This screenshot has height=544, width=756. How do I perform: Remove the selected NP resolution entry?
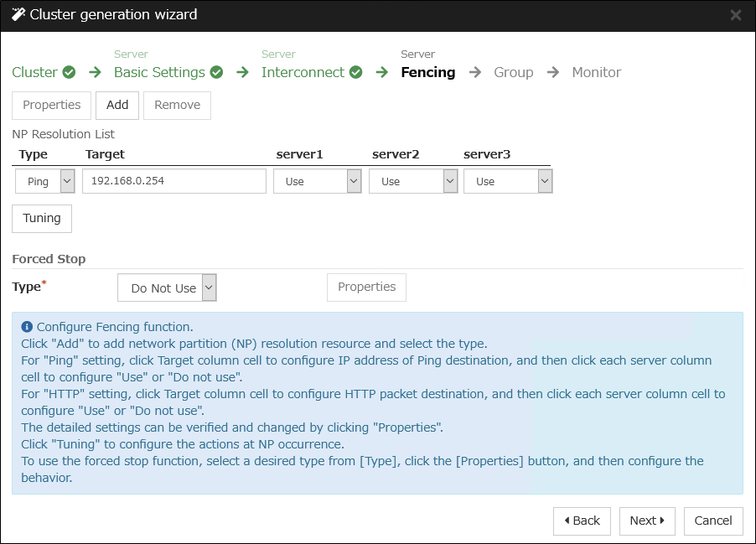pos(176,105)
